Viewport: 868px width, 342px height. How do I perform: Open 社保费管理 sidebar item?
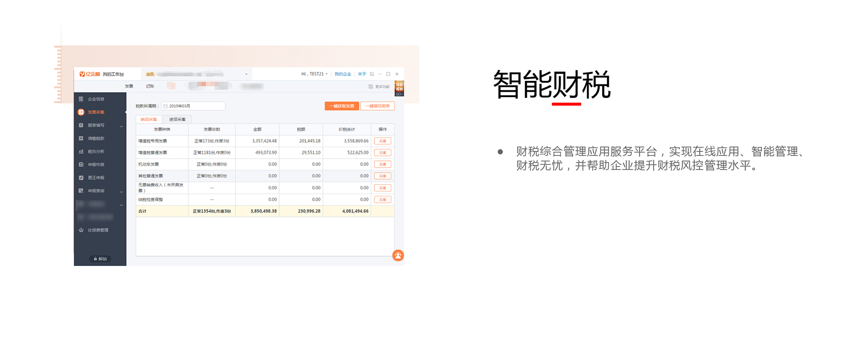[x=98, y=230]
